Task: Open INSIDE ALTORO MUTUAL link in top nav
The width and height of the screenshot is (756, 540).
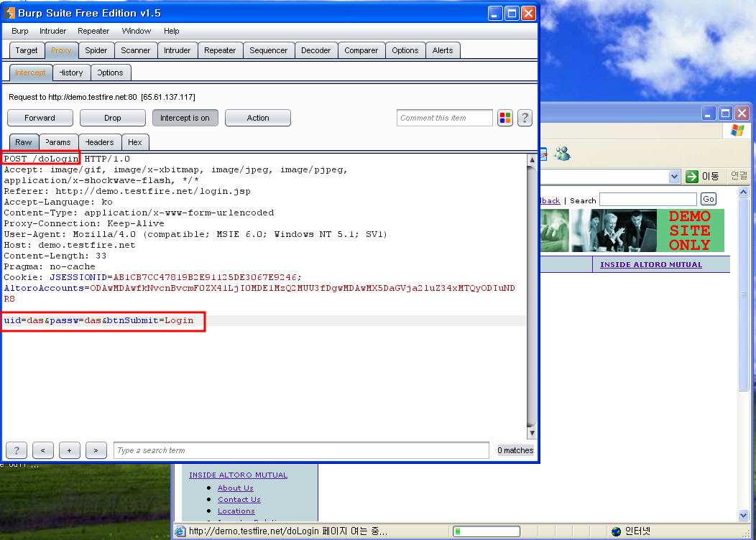Action: 651,264
